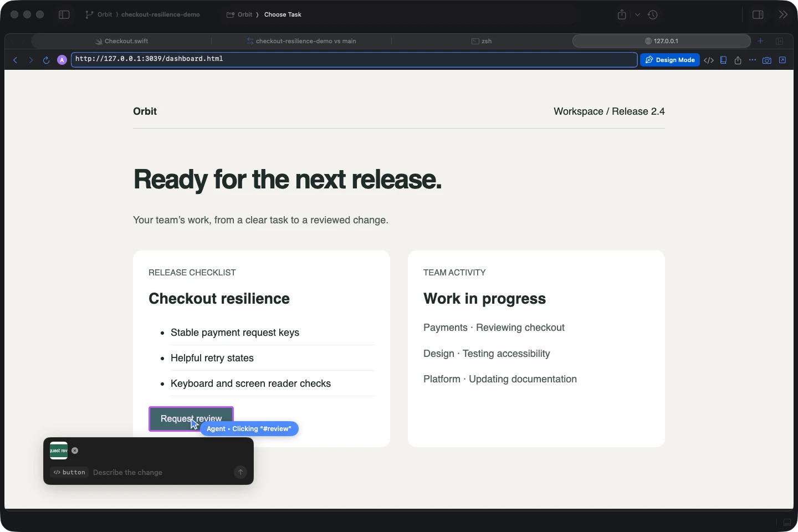The width and height of the screenshot is (798, 532).
Task: Click the team's work subtitle paragraph
Action: tap(260, 220)
